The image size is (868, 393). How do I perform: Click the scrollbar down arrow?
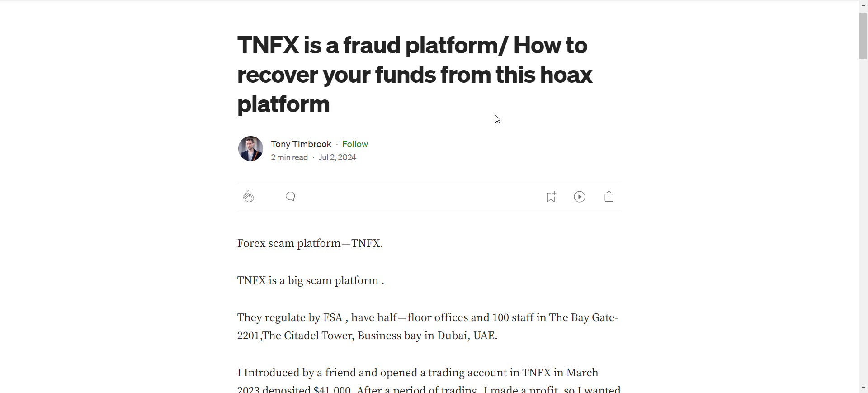[x=863, y=388]
